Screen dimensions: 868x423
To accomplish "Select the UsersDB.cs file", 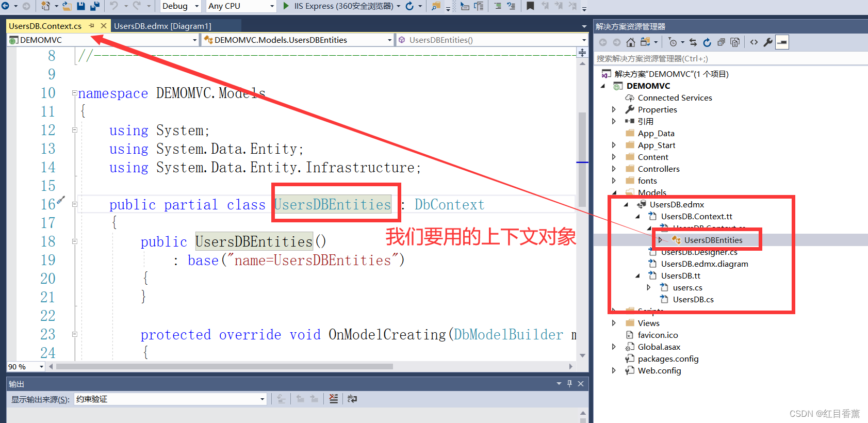I will click(693, 299).
